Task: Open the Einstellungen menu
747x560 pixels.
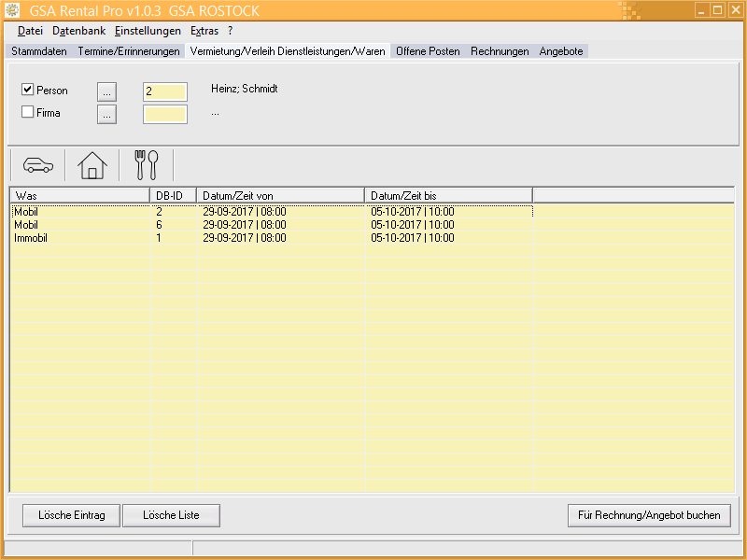Action: [148, 31]
